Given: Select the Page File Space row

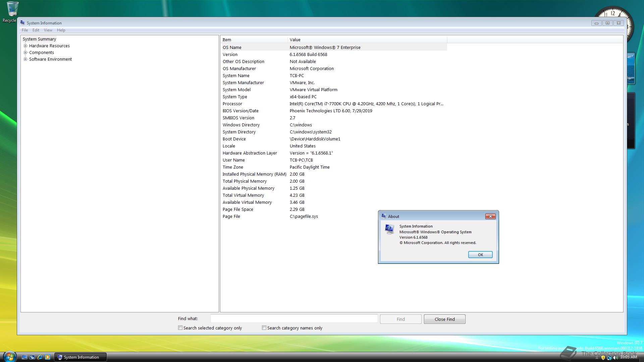Looking at the screenshot, I should [x=334, y=209].
